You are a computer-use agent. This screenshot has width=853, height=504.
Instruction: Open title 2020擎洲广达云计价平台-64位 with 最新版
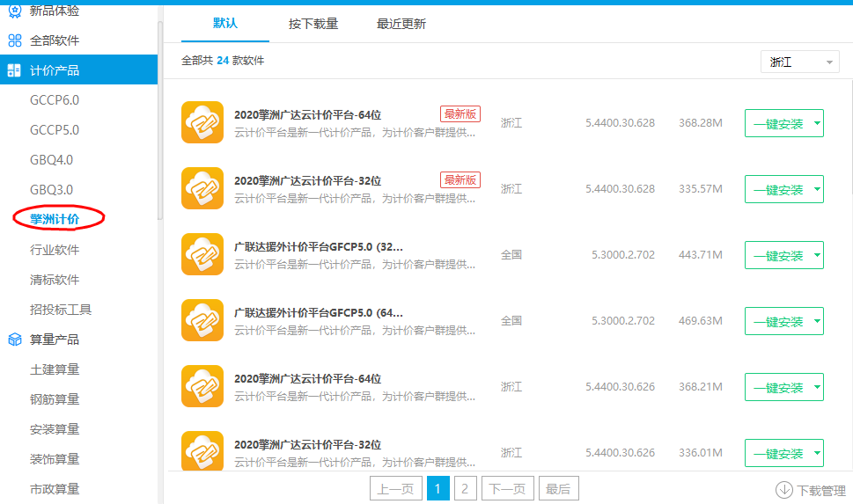[x=307, y=114]
